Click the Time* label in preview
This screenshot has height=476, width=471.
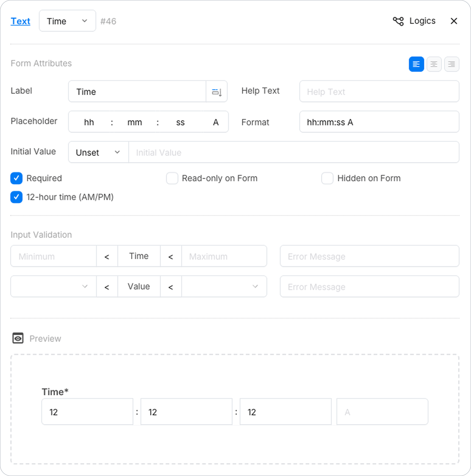click(x=55, y=391)
